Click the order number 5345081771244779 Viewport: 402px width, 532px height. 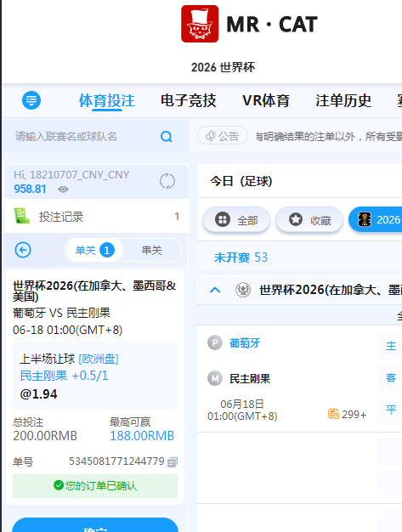click(x=116, y=461)
